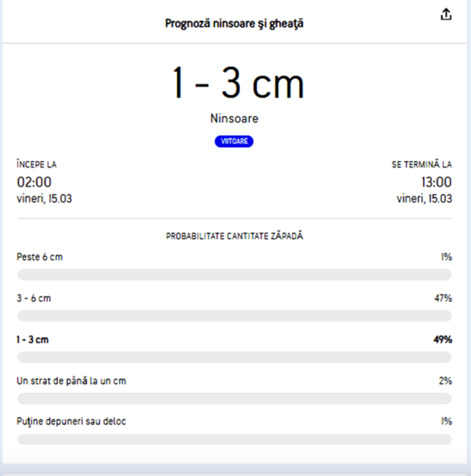Click the 47% probability value
Viewport: 471px width, 476px height.
tap(443, 298)
